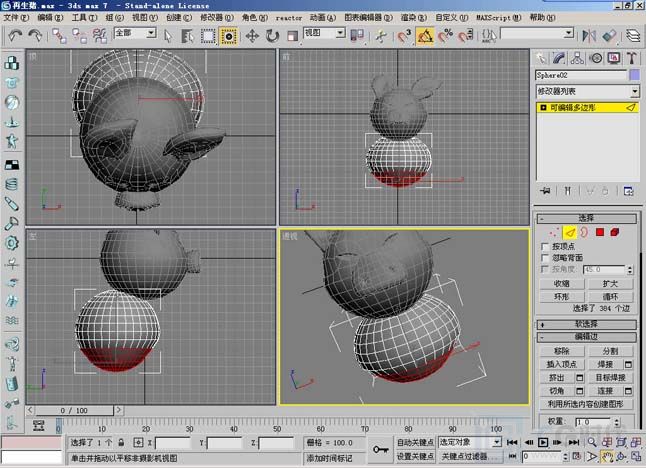Click the object color swatch beside Sphere02

(634, 75)
